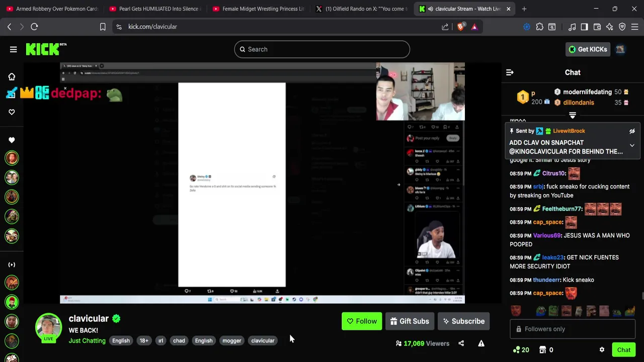Open the Brave VPN shield icon
This screenshot has height=362, width=644.
click(x=622, y=27)
